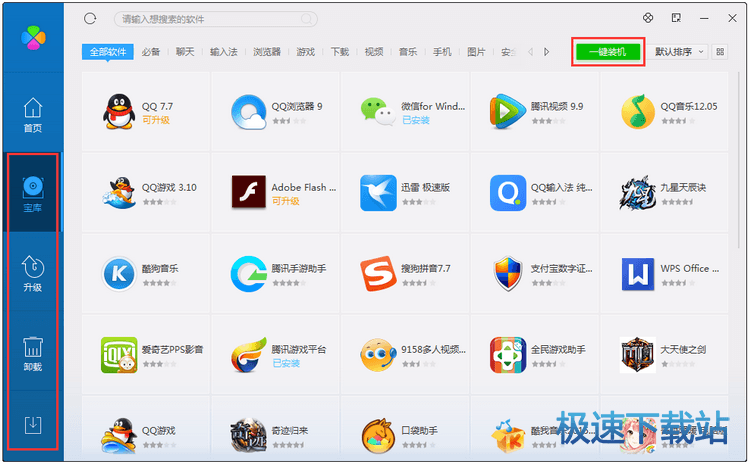
Task: Click the QQ游戏 3.10 icon
Action: click(119, 193)
